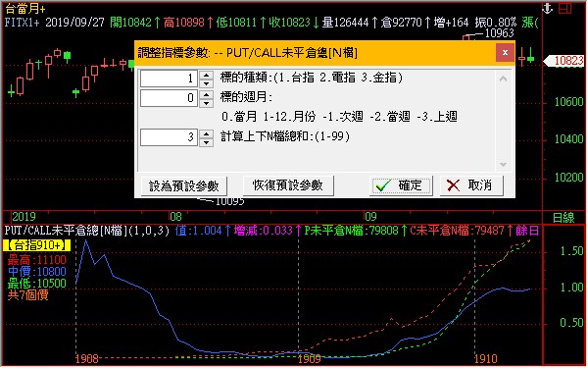This screenshot has width=588, height=368.
Task: Decrease the 標的週月 value with down arrow
Action: (206, 102)
